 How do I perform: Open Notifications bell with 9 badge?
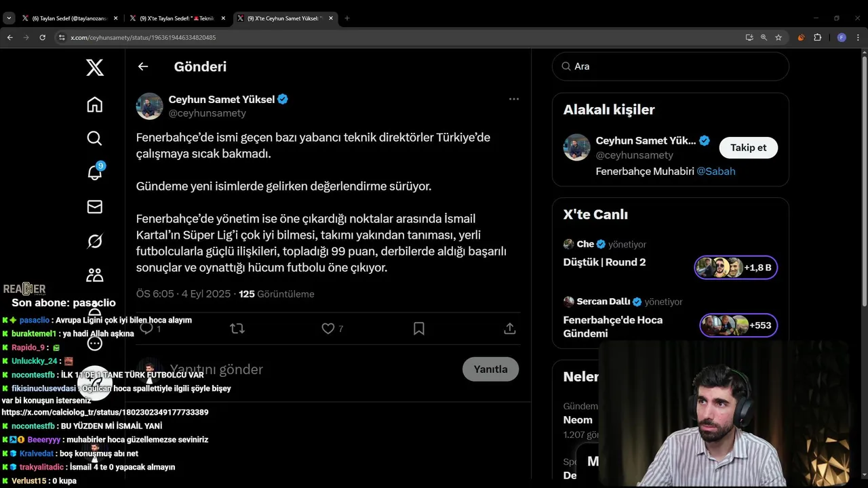pos(95,172)
